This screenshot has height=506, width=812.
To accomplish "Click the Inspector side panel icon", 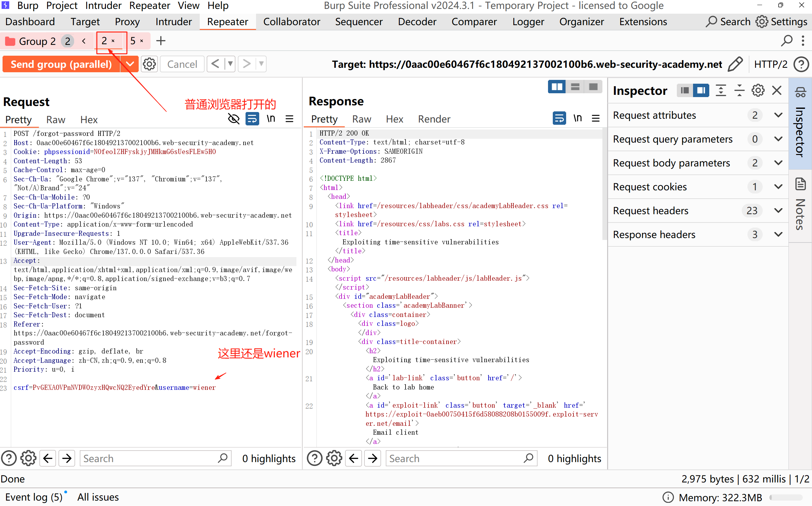I will coord(800,93).
